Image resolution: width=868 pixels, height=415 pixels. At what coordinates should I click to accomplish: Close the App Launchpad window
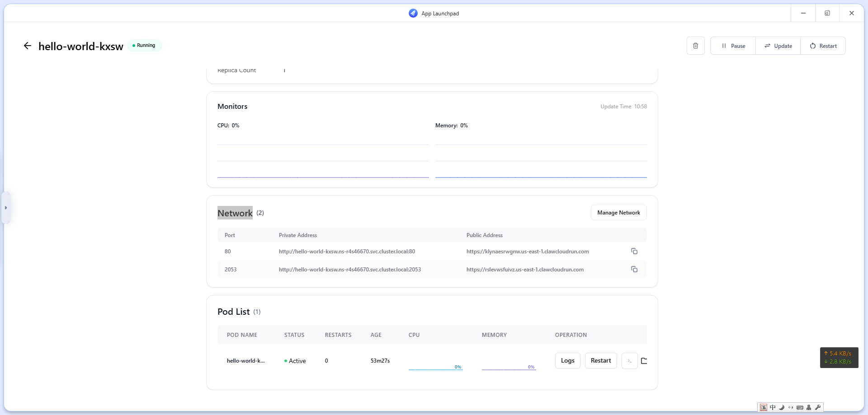pyautogui.click(x=851, y=13)
